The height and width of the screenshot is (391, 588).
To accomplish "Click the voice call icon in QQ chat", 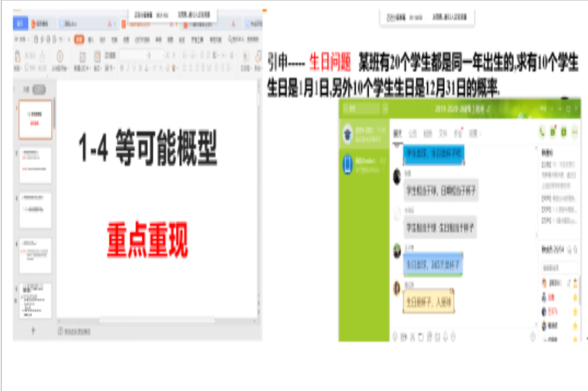I will click(542, 132).
